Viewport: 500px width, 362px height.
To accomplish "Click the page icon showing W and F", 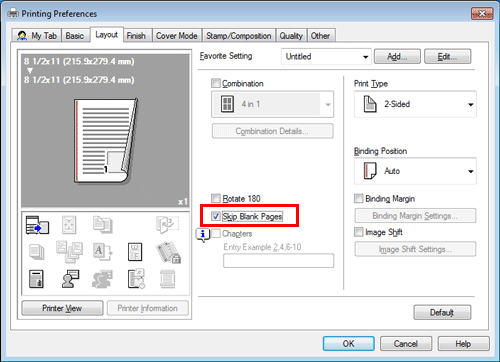I will [135, 252].
